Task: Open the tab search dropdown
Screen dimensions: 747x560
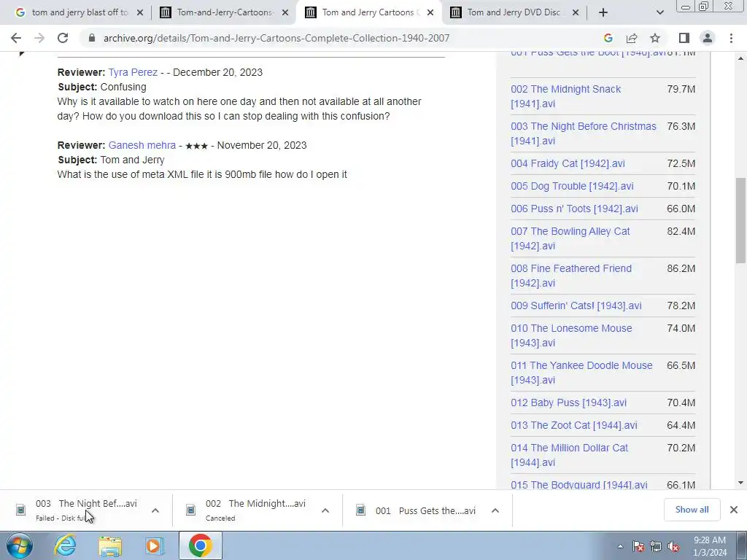Action: (659, 12)
